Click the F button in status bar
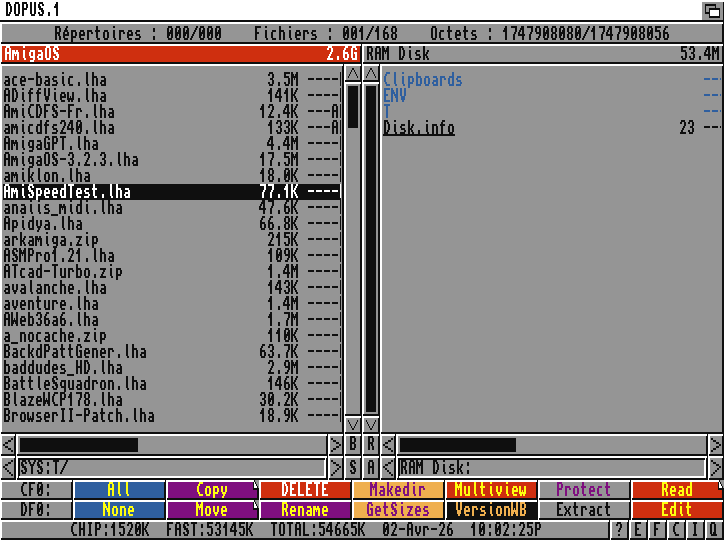This screenshot has height=540, width=724. click(657, 529)
